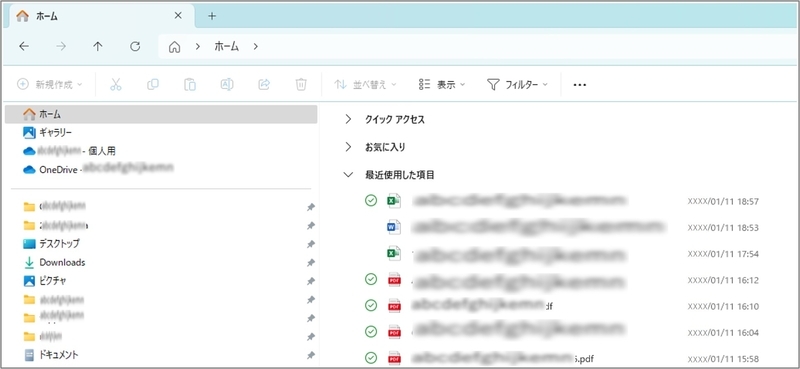Collapse the 最近使用した項目 section
This screenshot has height=369, width=800.
(348, 175)
